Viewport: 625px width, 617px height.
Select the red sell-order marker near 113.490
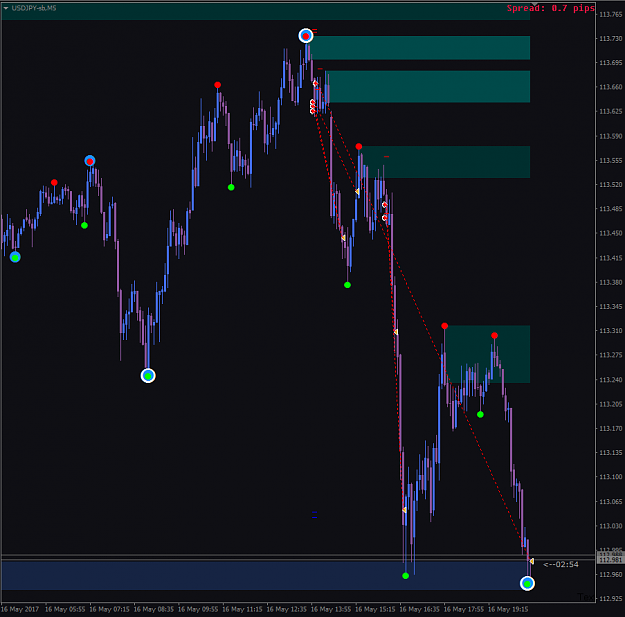(x=384, y=204)
